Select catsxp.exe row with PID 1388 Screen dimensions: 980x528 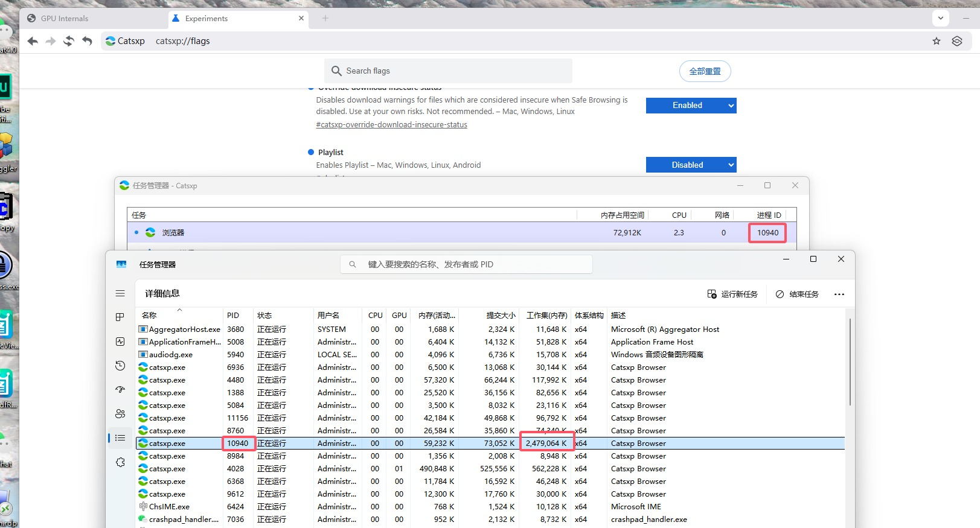tap(490, 392)
